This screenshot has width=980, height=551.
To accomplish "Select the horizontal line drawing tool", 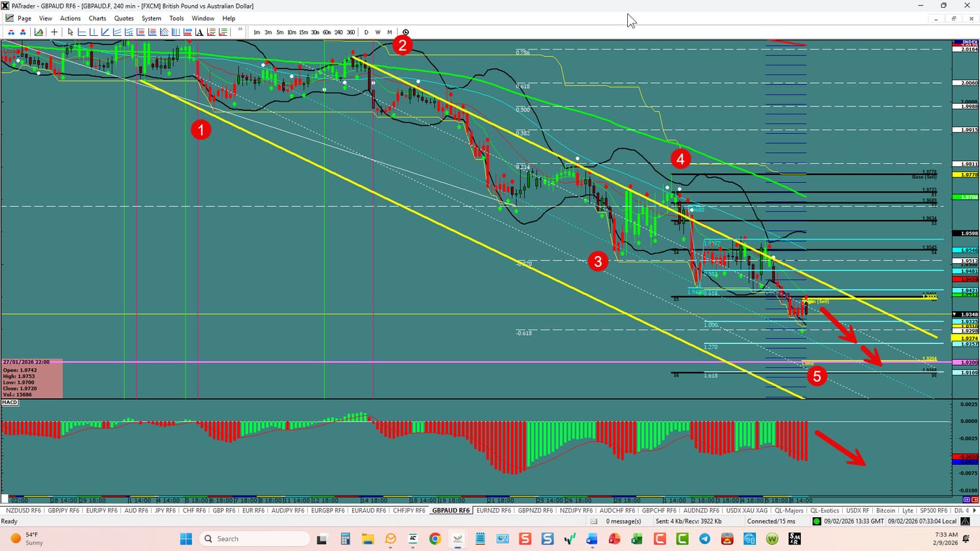I will tap(82, 32).
